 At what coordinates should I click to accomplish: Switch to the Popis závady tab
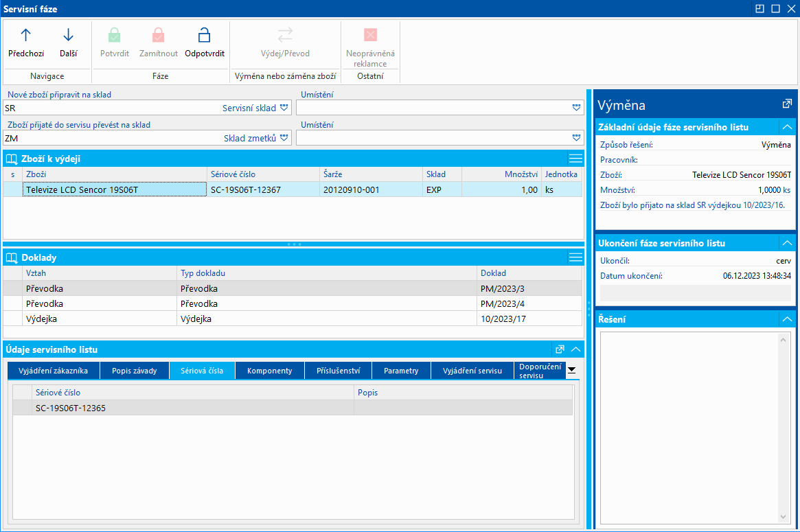coord(135,371)
